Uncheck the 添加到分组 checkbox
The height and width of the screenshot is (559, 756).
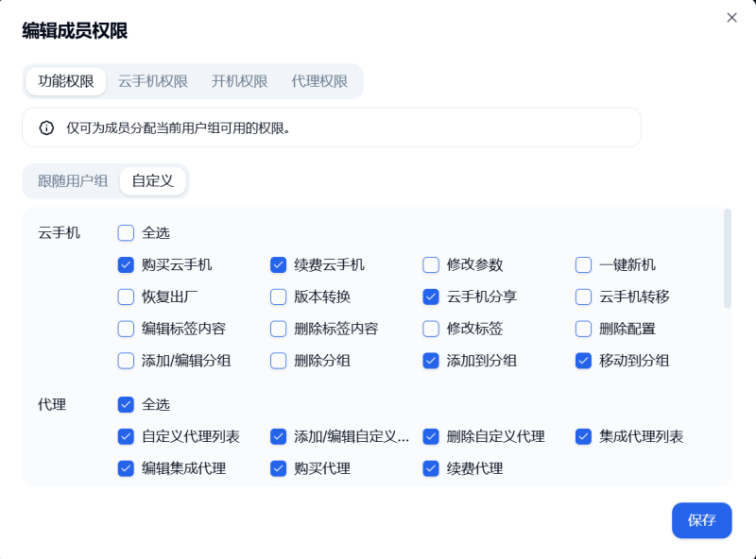(431, 361)
